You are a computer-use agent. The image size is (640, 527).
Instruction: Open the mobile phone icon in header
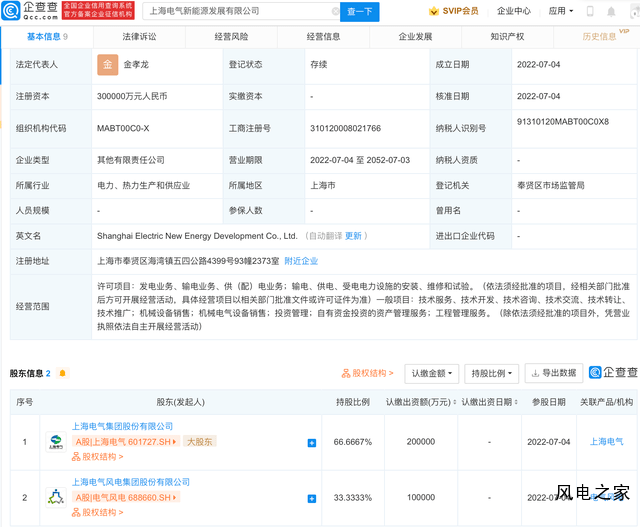(x=590, y=11)
